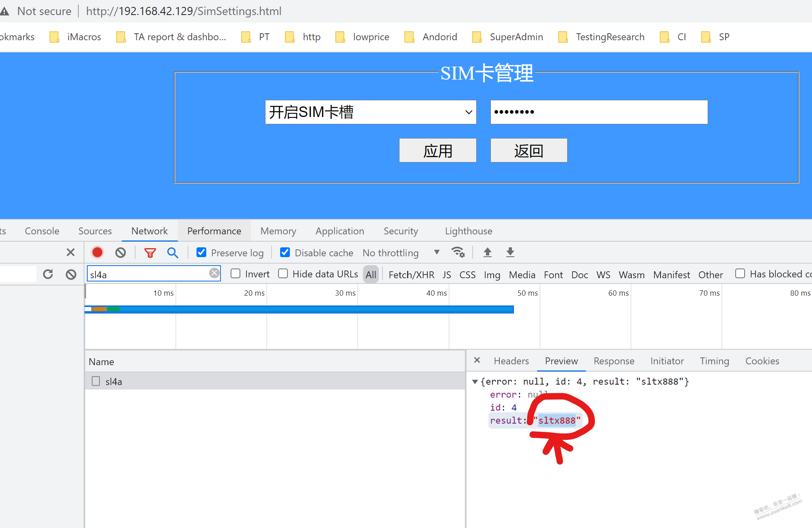
Task: Close the search side panel X
Action: [x=71, y=252]
